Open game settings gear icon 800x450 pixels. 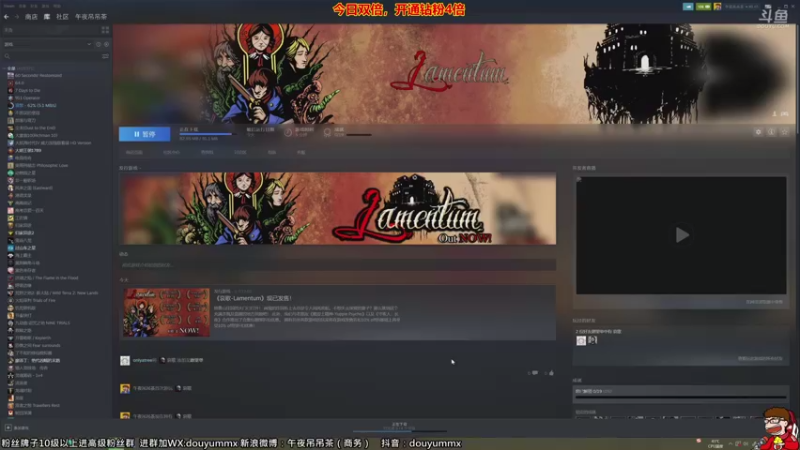[x=758, y=132]
